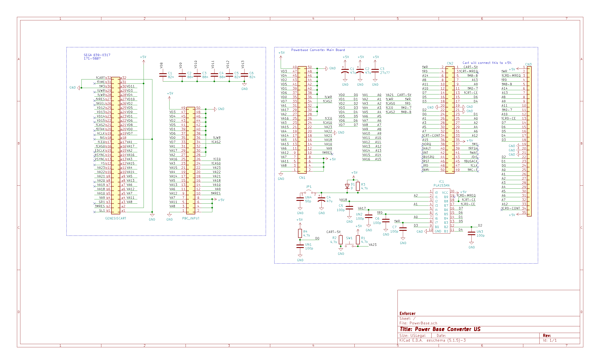
Task: Select resistor R4 symbol
Action: click(300, 233)
